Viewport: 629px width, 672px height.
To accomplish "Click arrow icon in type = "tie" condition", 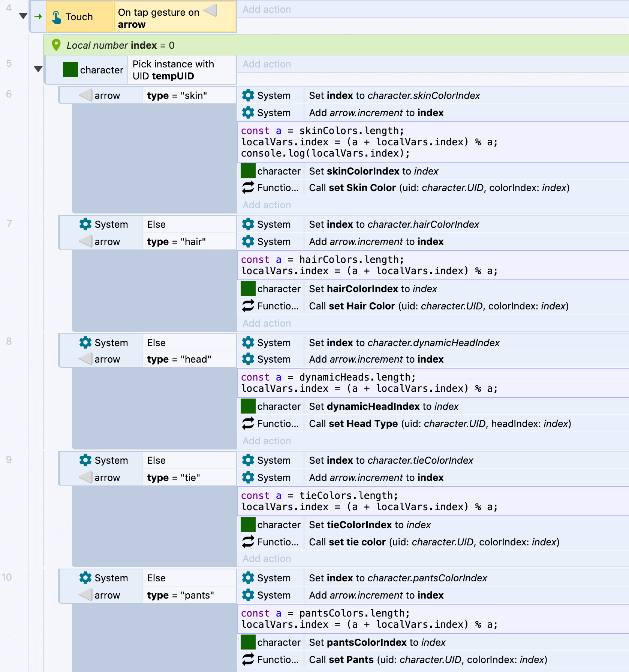I will [85, 477].
